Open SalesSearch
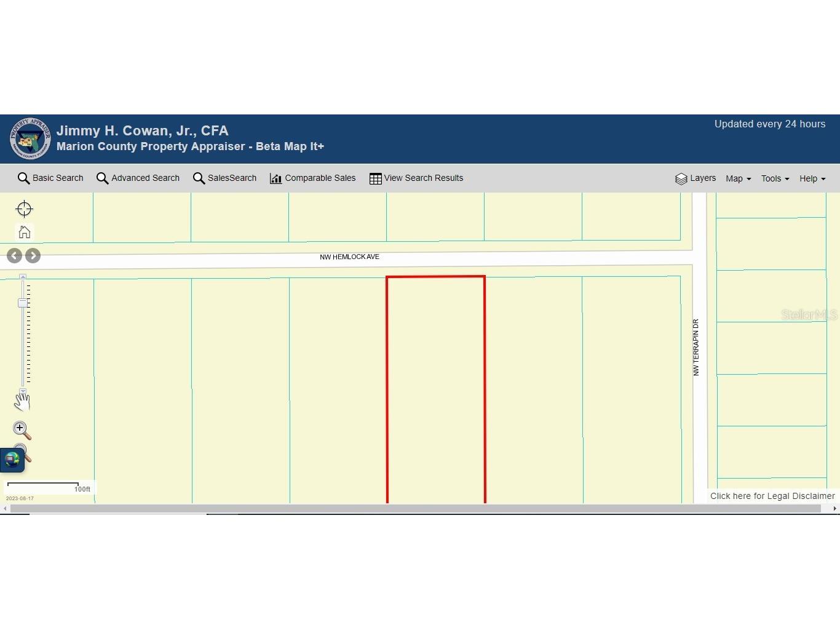Screen dimensions: 840x630 224,178
